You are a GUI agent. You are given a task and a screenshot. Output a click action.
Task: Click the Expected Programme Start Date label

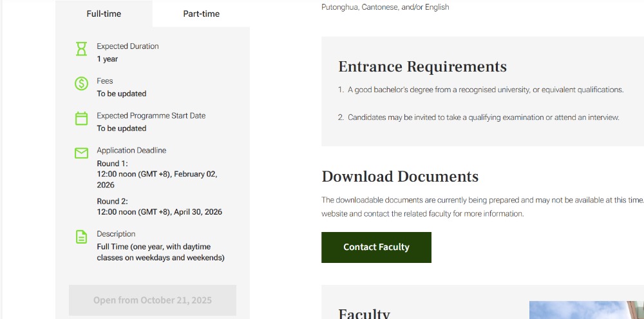(x=151, y=115)
